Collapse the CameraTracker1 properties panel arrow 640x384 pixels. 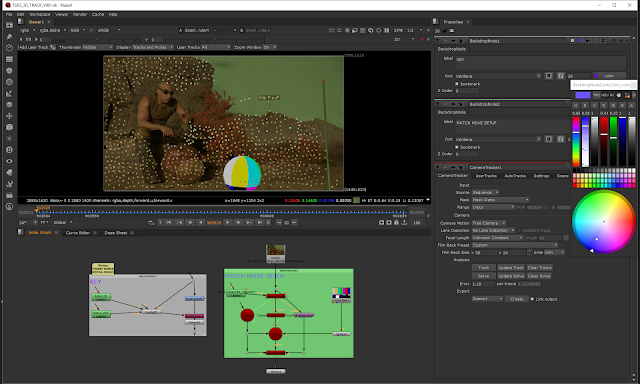pos(438,167)
